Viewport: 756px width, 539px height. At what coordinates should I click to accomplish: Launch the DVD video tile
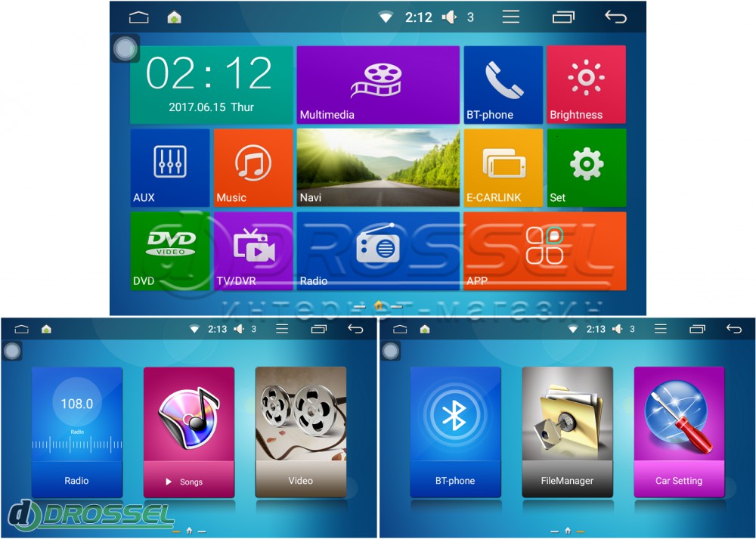[169, 251]
